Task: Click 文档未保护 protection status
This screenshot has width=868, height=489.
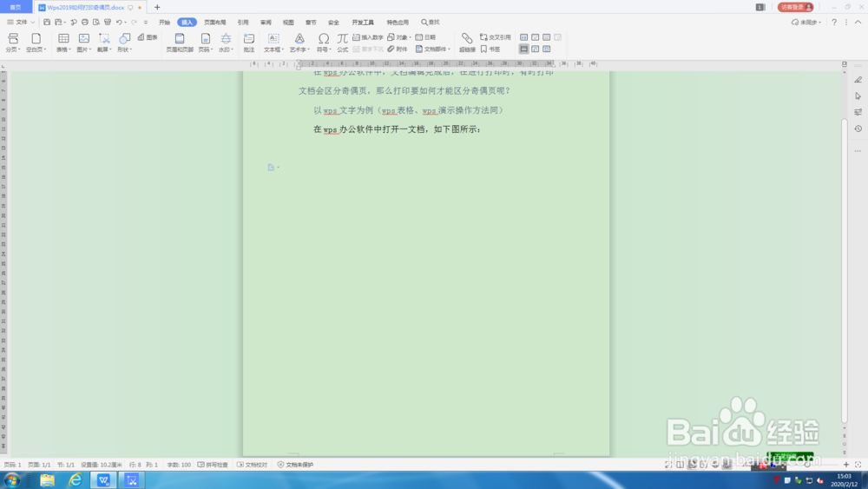Action: tap(295, 465)
